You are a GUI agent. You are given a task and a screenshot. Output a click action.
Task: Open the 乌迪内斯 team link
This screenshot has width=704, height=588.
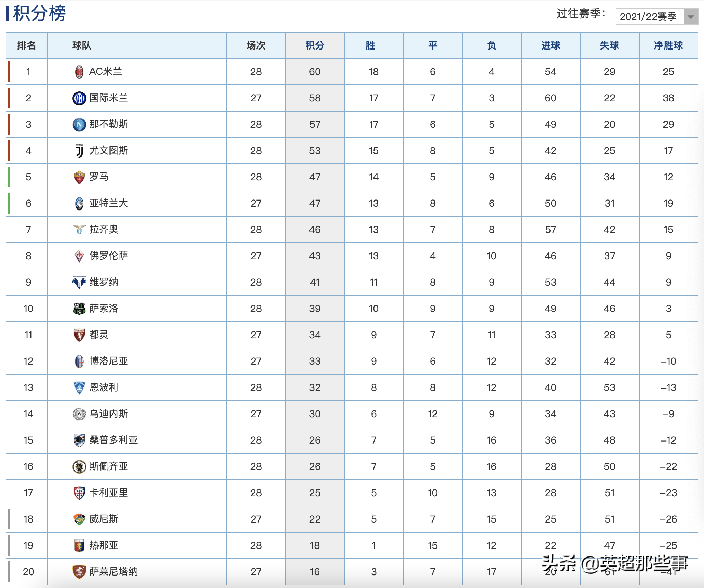tap(109, 414)
